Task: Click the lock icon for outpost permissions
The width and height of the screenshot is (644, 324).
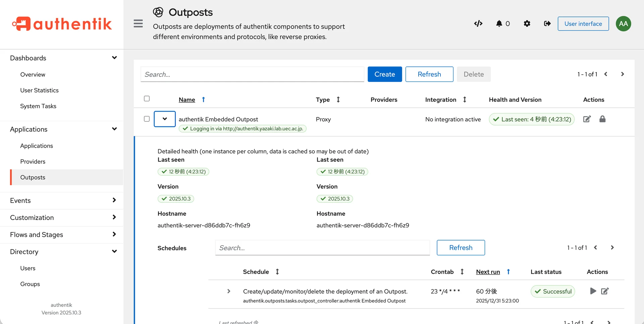Action: [602, 119]
